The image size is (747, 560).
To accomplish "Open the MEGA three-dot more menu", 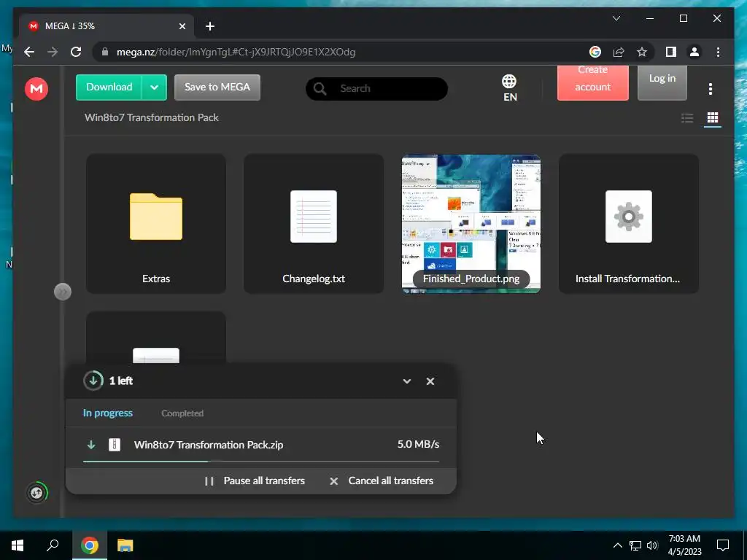I will [x=711, y=88].
